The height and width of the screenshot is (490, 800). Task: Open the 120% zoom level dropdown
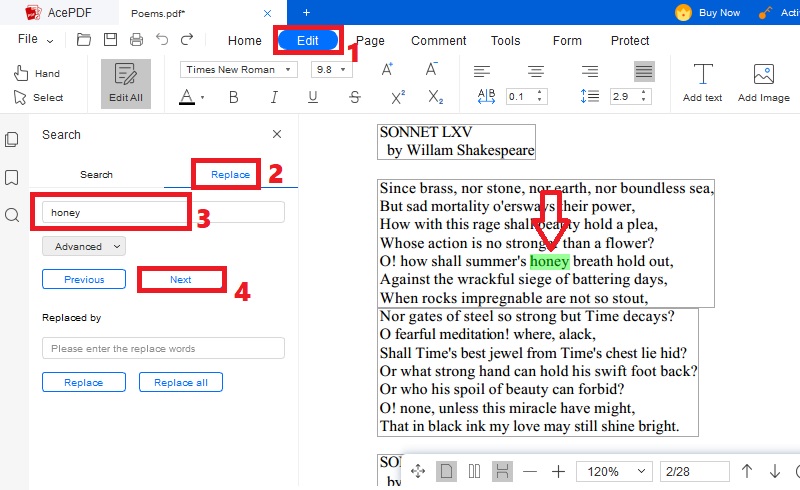(614, 471)
